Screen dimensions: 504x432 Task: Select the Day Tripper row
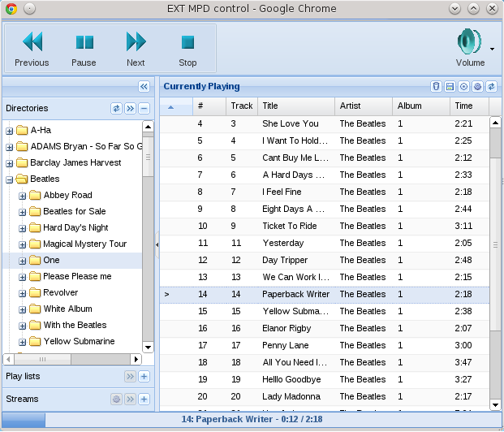pos(325,260)
